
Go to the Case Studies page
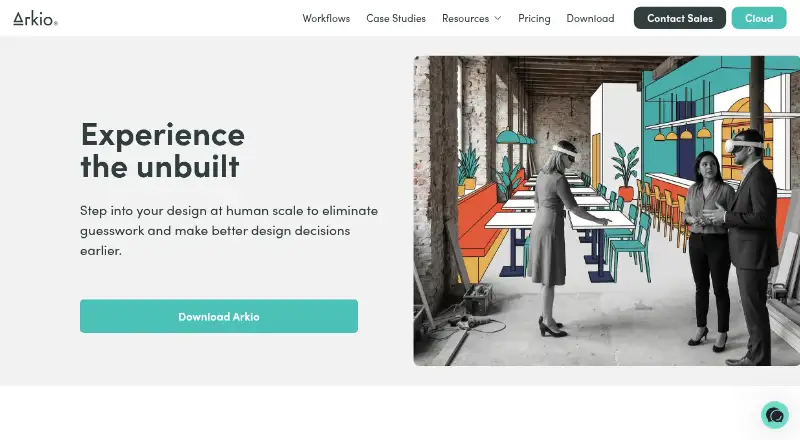pos(396,18)
